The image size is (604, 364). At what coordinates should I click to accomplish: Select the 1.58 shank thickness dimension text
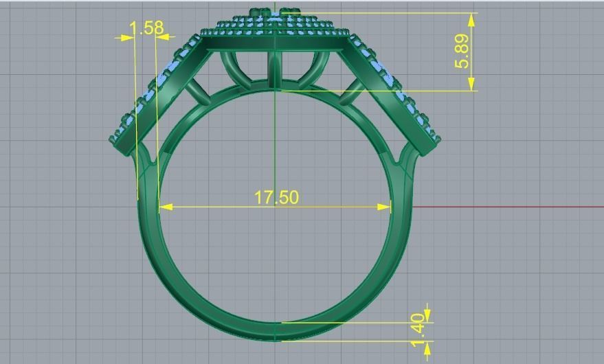point(146,28)
